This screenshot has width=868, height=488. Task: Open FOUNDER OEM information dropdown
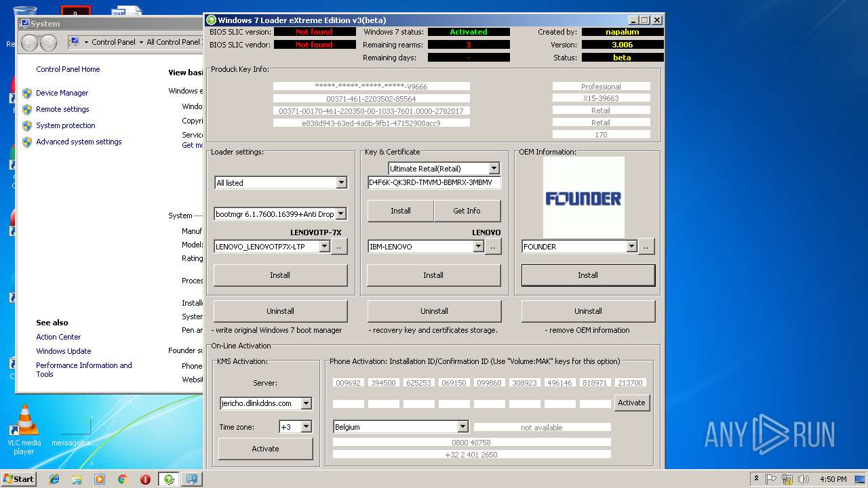[632, 246]
